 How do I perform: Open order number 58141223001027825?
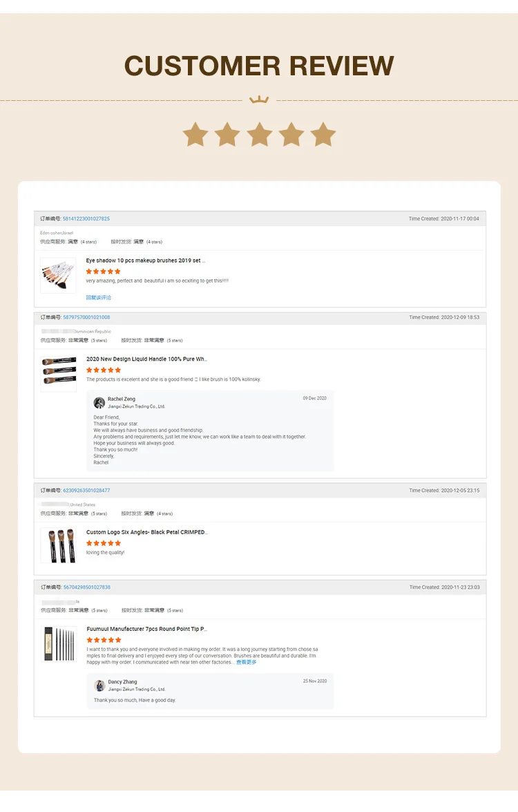click(86, 219)
